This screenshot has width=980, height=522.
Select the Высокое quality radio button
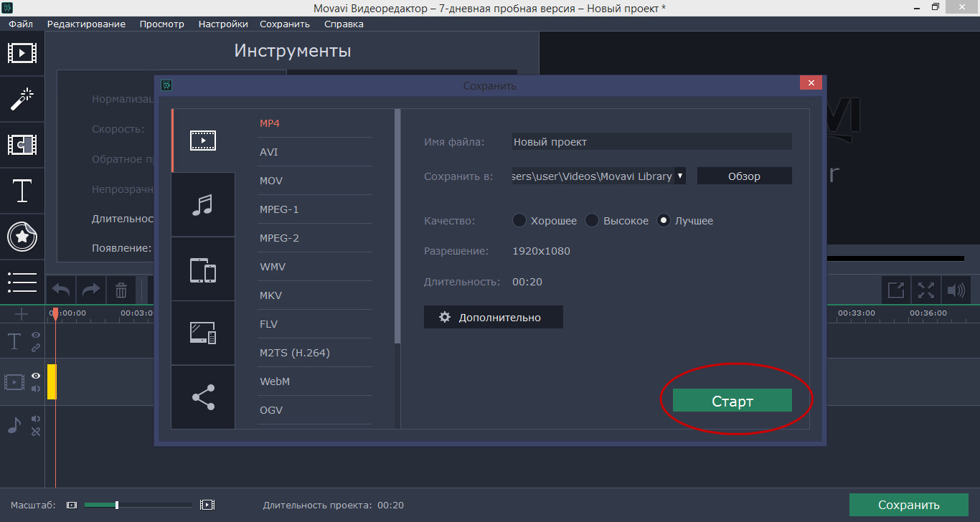pyautogui.click(x=592, y=220)
